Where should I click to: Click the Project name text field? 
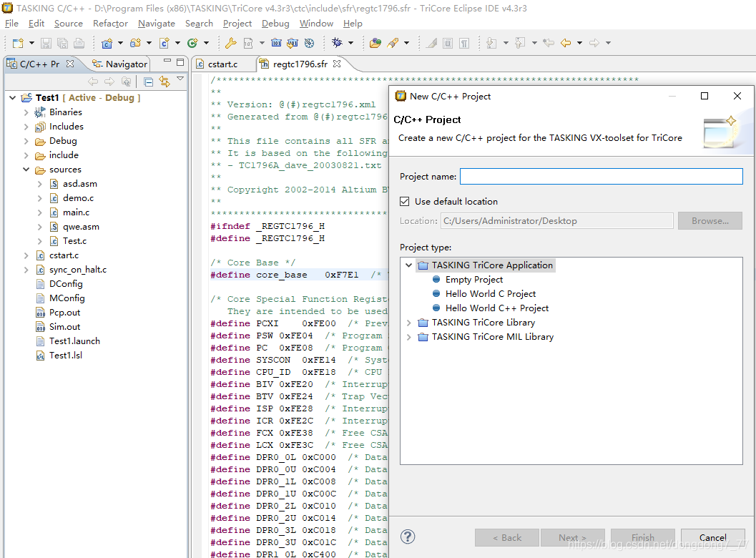(x=601, y=177)
